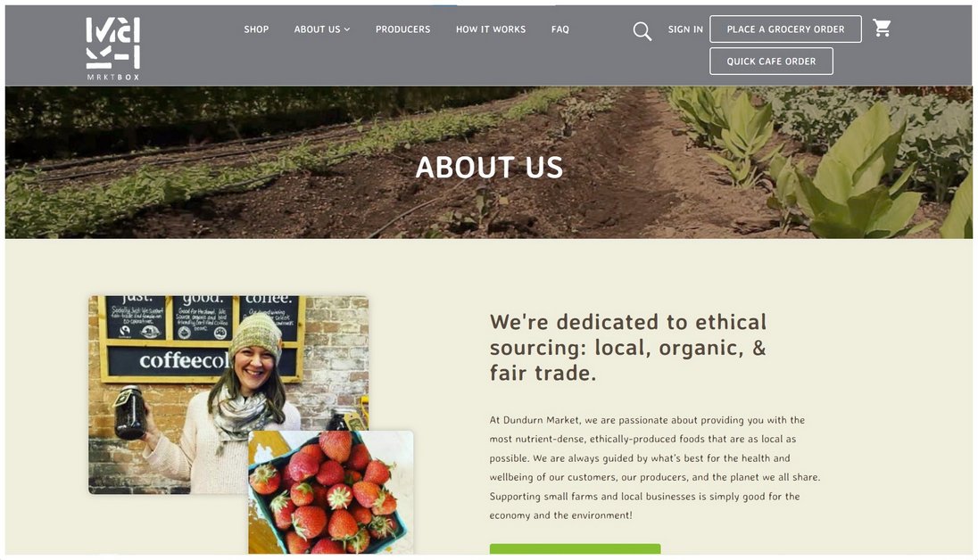Click the ethical sourcing headline text
This screenshot has height=560, width=978.
[627, 348]
